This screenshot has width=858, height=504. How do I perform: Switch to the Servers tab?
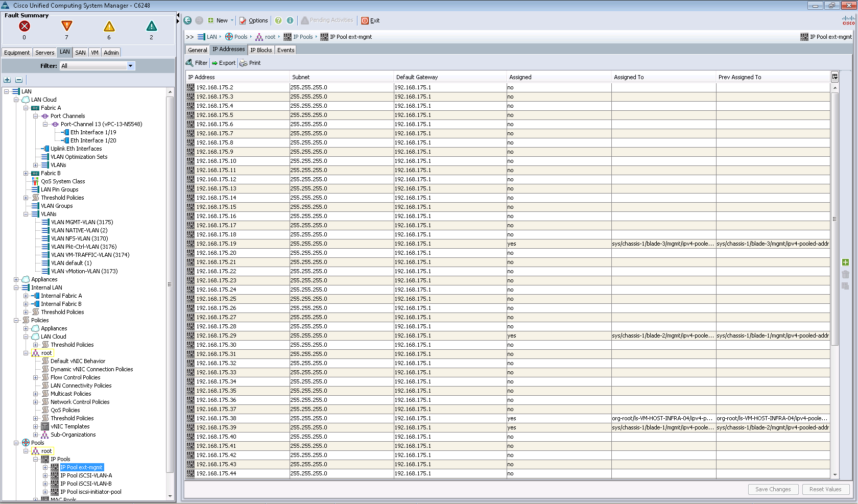point(44,53)
